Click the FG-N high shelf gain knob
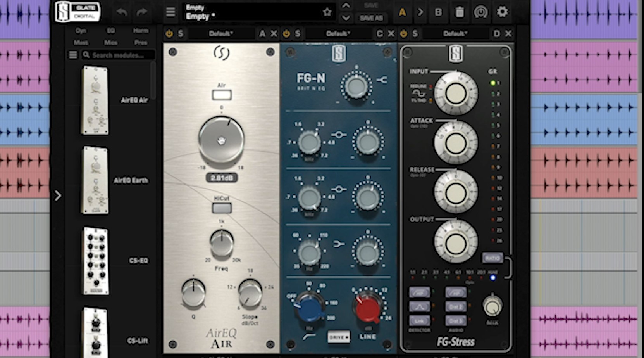Viewport: 644px width, 358px height. 356,87
